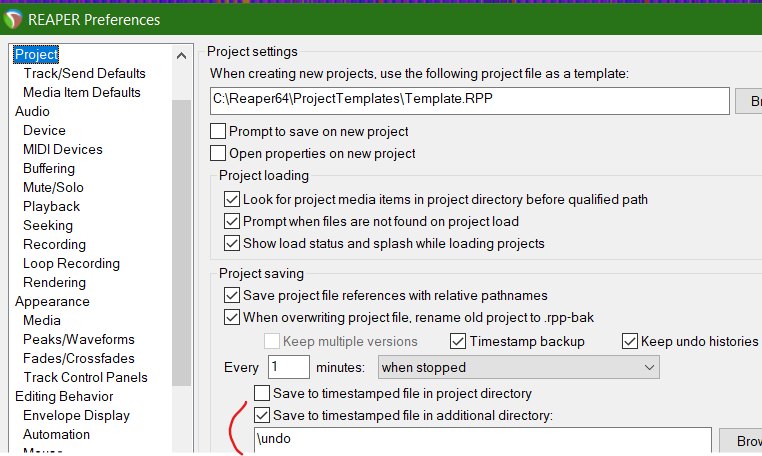Screen dimensions: 762x456
Task: Select Project in the preferences tree
Action: coord(36,54)
